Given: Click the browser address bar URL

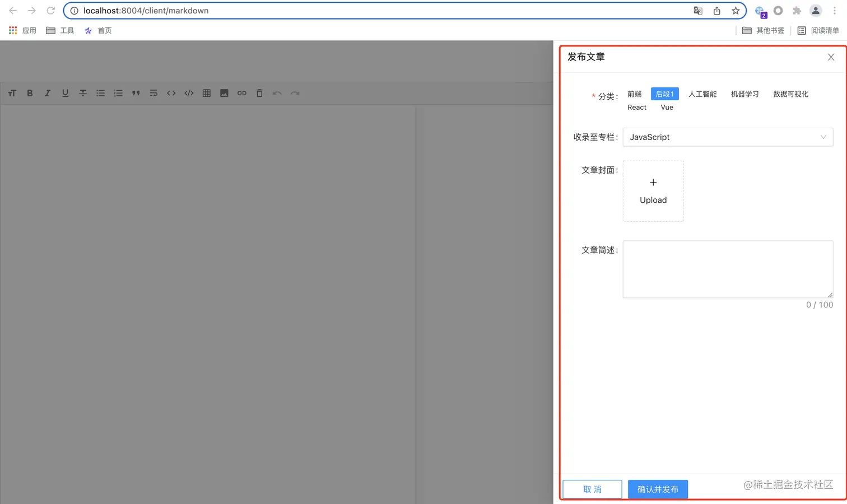Looking at the screenshot, I should pos(146,11).
